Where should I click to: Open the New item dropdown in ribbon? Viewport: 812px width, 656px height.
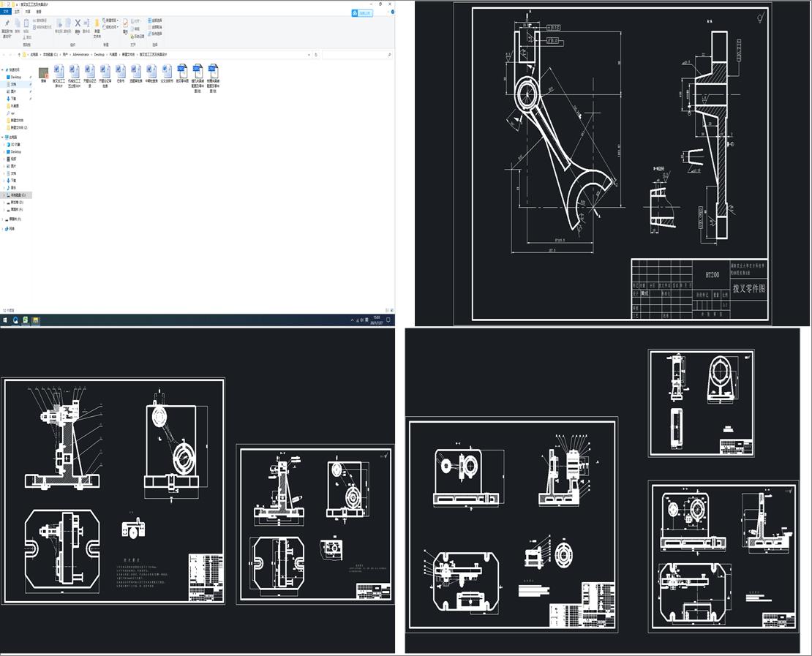(x=110, y=20)
